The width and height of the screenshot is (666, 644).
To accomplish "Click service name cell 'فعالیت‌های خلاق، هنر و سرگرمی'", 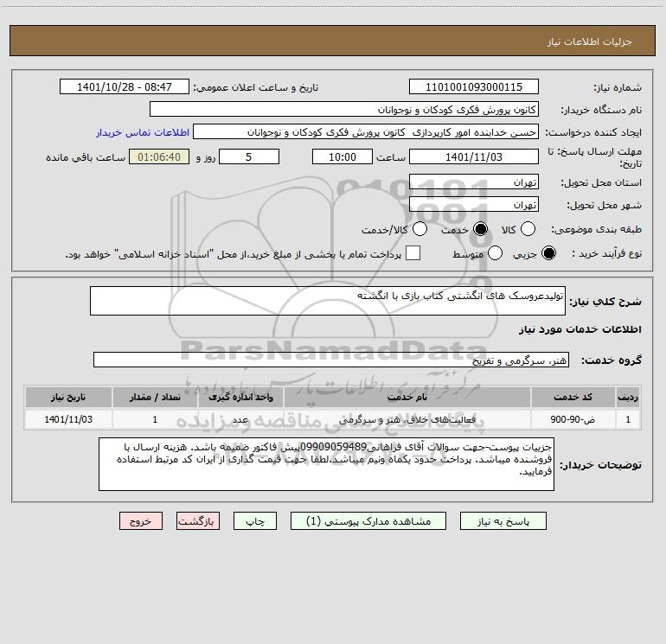I will coord(407,419).
